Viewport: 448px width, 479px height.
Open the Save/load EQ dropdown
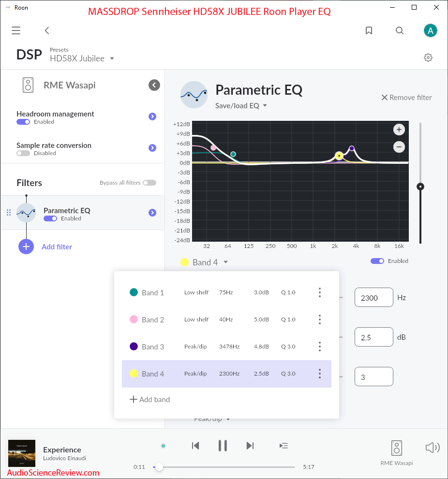(241, 106)
